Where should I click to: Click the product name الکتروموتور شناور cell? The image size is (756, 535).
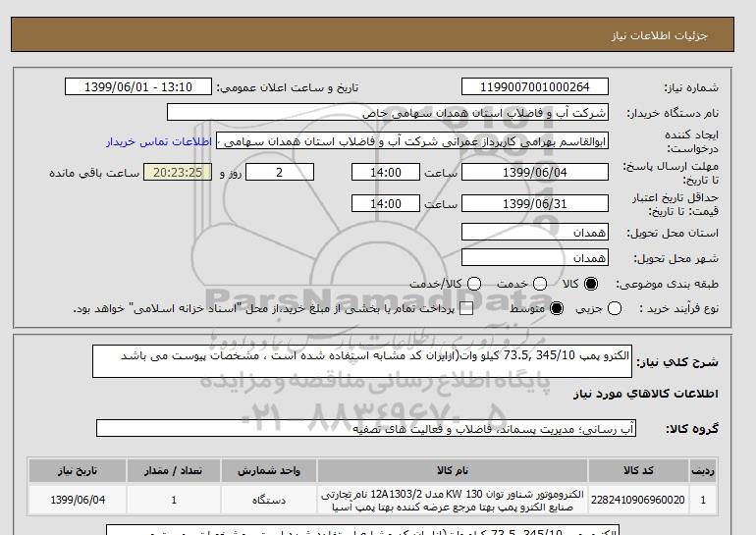(x=453, y=500)
